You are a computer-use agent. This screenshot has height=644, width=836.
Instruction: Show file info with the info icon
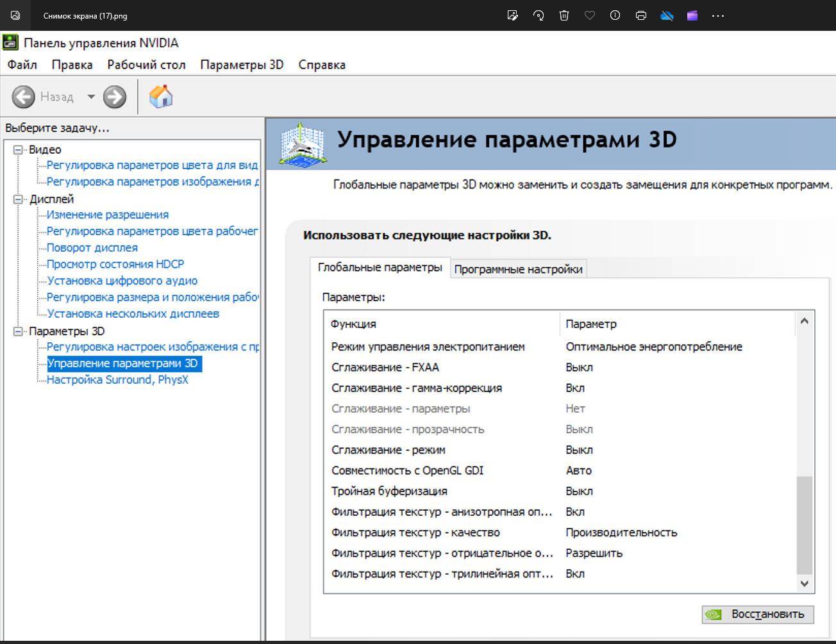tap(615, 15)
